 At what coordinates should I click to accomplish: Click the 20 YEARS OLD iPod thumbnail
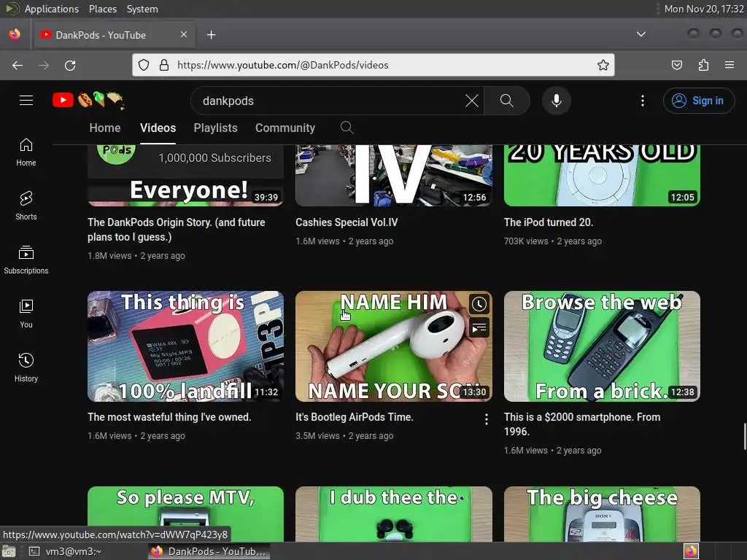point(602,175)
